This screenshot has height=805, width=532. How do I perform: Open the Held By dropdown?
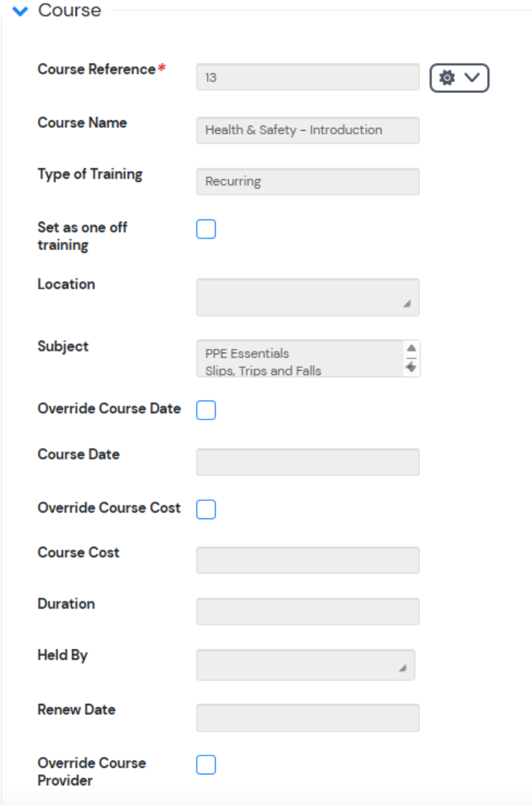coord(305,665)
